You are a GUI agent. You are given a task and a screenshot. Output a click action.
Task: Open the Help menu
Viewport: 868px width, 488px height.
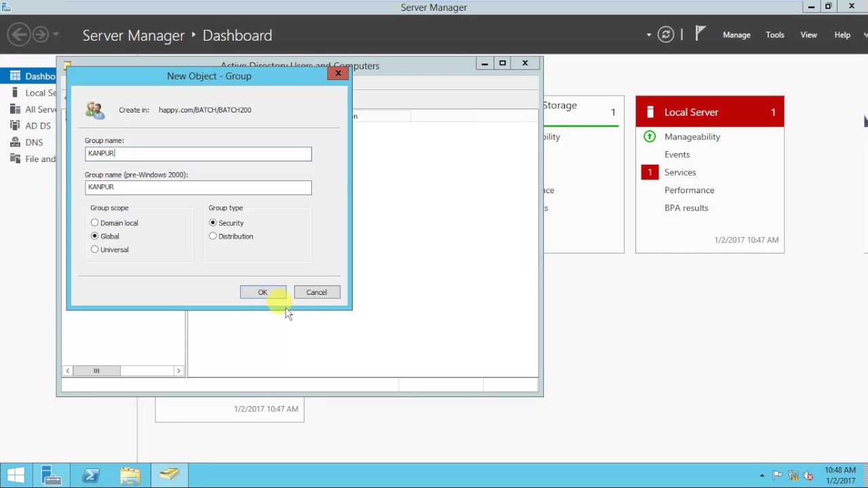click(842, 35)
